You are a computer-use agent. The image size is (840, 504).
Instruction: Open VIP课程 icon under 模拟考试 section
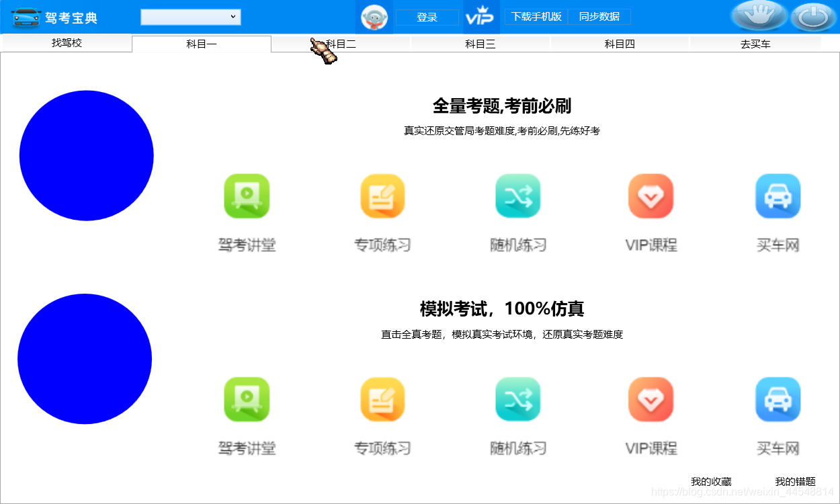click(x=650, y=399)
